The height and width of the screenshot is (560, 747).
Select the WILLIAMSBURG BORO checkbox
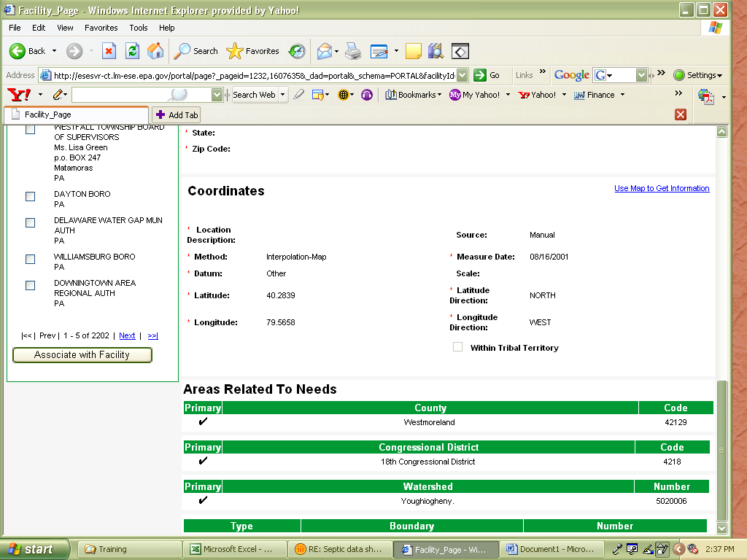[30, 259]
